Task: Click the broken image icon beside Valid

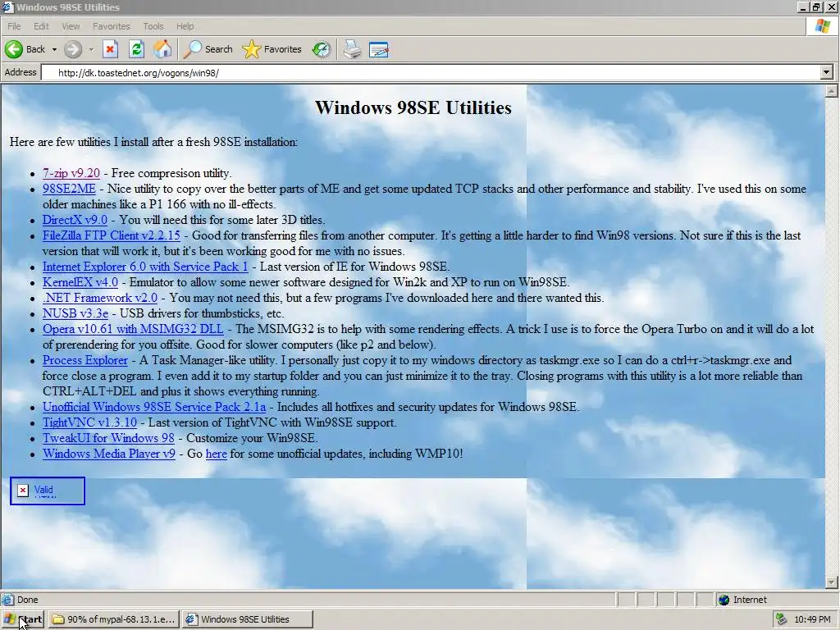Action: tap(22, 491)
